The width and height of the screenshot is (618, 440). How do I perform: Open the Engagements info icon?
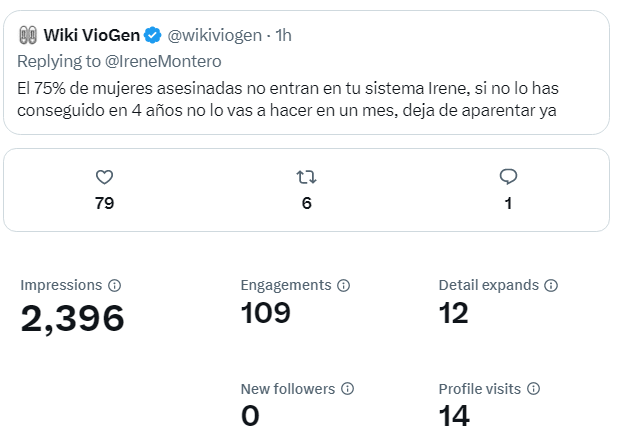click(x=344, y=285)
